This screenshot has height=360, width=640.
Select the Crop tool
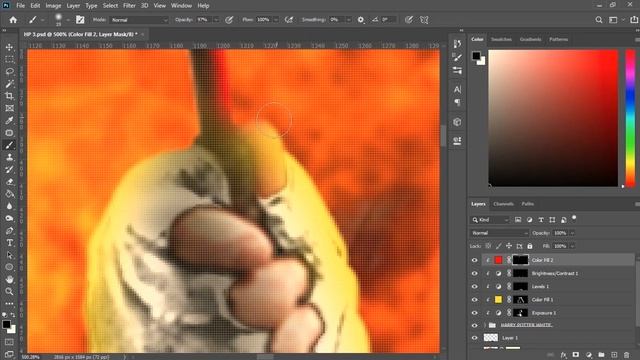click(x=9, y=96)
